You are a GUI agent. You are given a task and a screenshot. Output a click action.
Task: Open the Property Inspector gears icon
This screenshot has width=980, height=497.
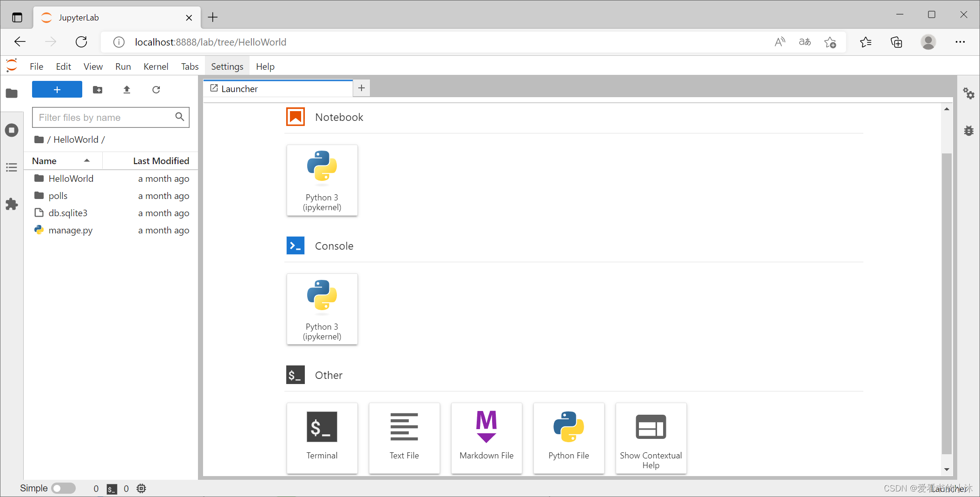click(x=968, y=93)
